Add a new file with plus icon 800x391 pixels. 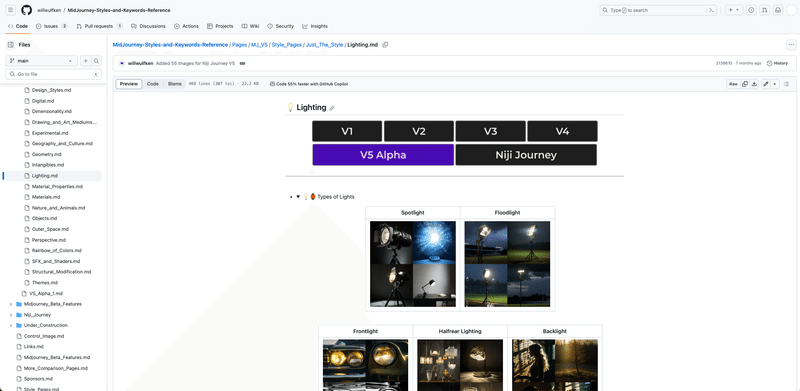pos(86,61)
